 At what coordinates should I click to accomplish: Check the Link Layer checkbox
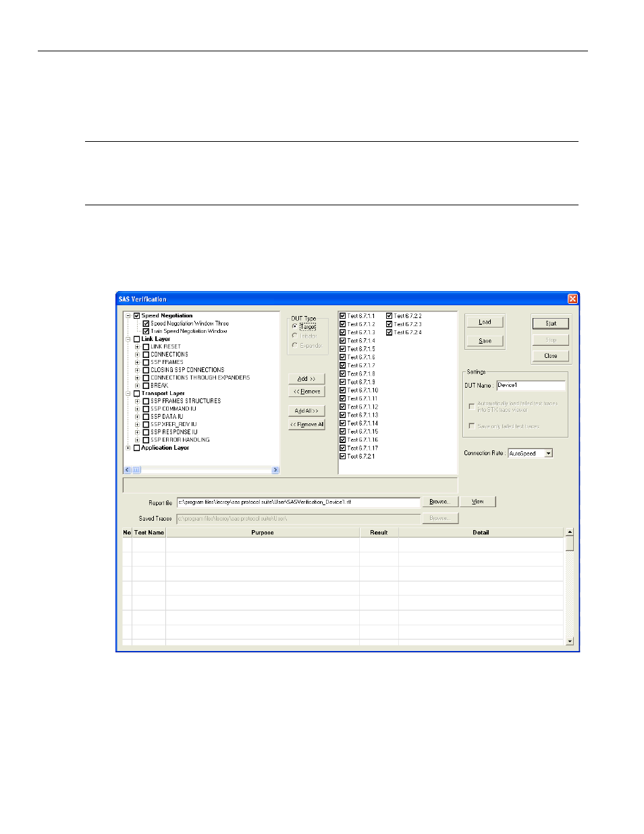[137, 339]
